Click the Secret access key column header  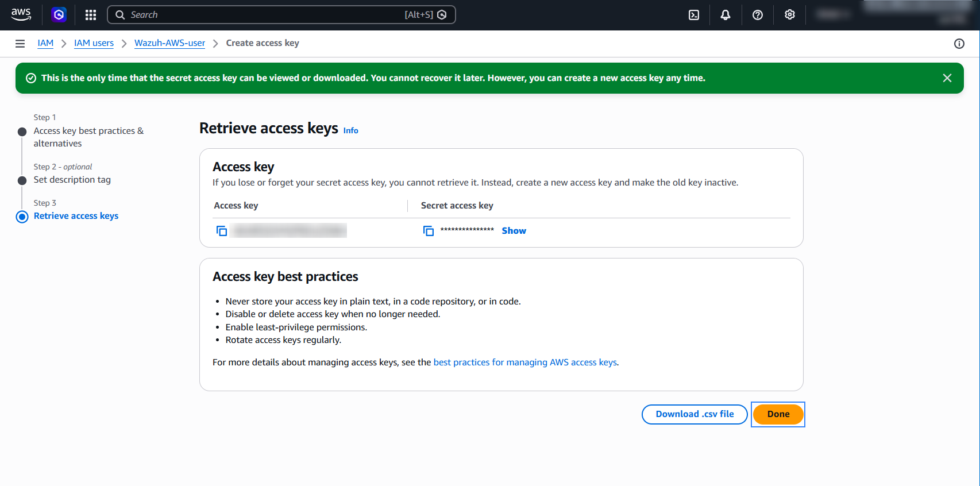point(457,206)
